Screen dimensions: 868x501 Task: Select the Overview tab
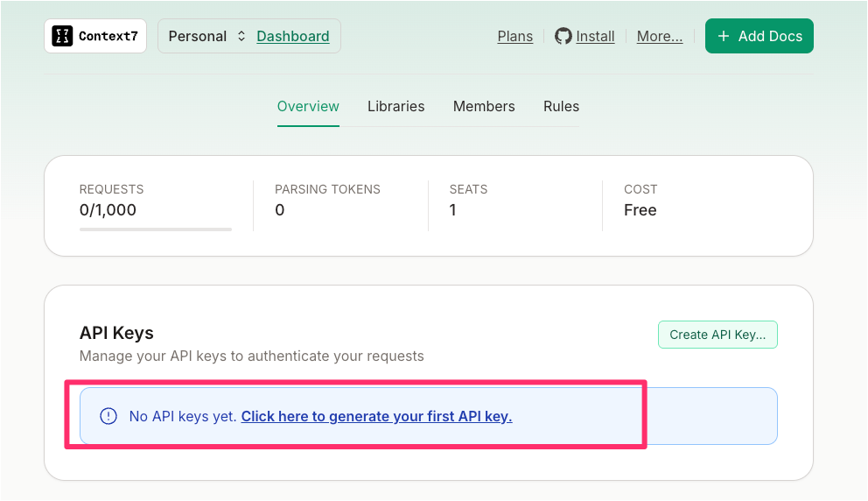(x=308, y=106)
